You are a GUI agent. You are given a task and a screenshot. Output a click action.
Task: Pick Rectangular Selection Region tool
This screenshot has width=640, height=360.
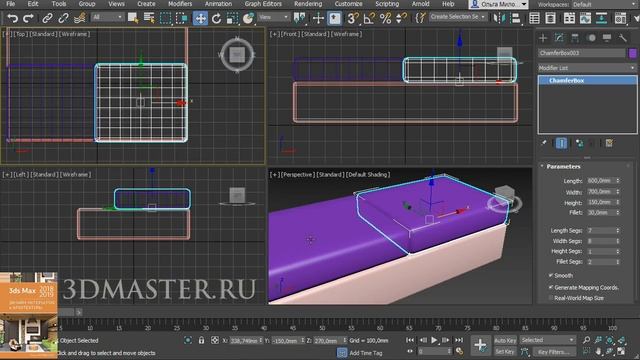coord(165,18)
